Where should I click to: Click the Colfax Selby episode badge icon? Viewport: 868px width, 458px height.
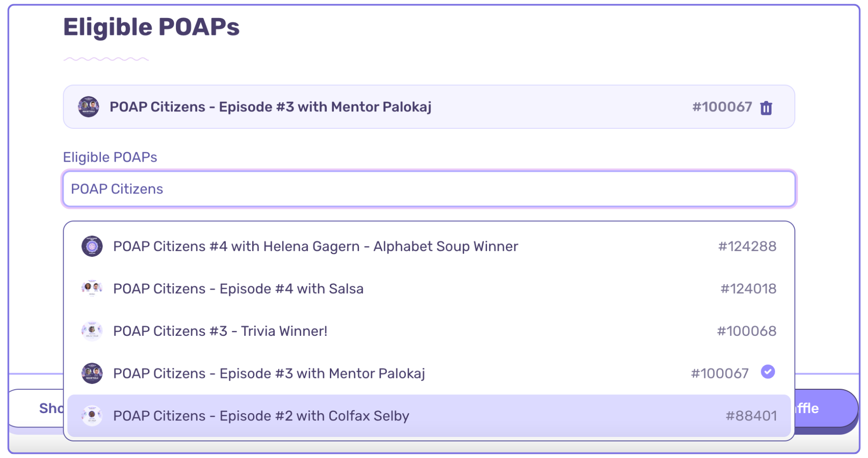pyautogui.click(x=92, y=415)
